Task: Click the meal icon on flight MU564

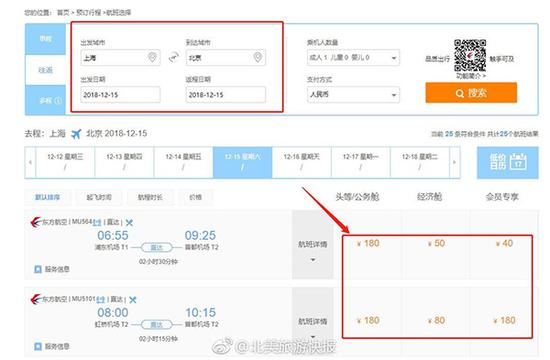Action: (x=129, y=222)
